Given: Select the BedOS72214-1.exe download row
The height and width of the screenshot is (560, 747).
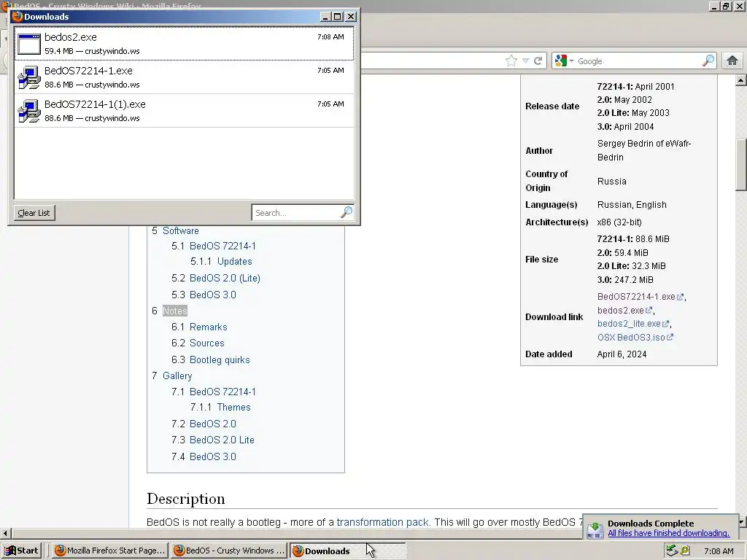Looking at the screenshot, I should click(x=185, y=77).
